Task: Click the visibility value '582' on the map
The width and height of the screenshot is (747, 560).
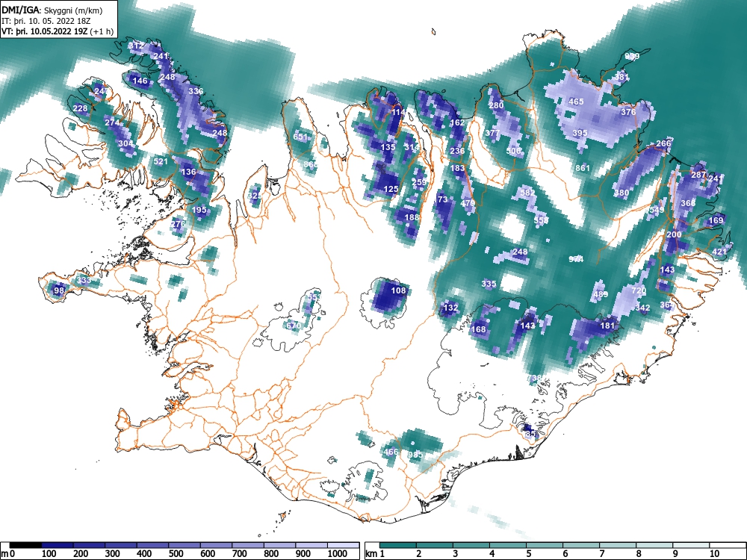Action: point(527,193)
